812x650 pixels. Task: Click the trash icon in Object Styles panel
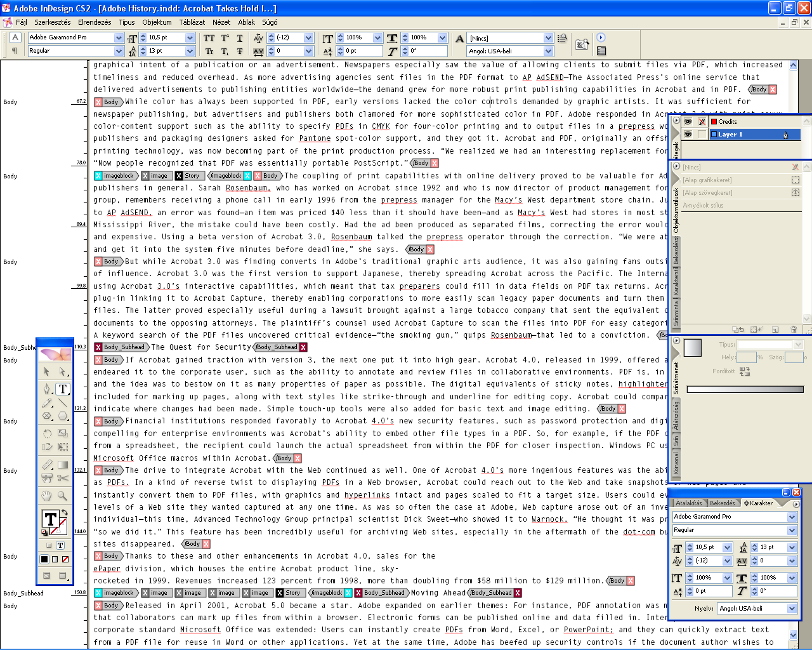(793, 329)
